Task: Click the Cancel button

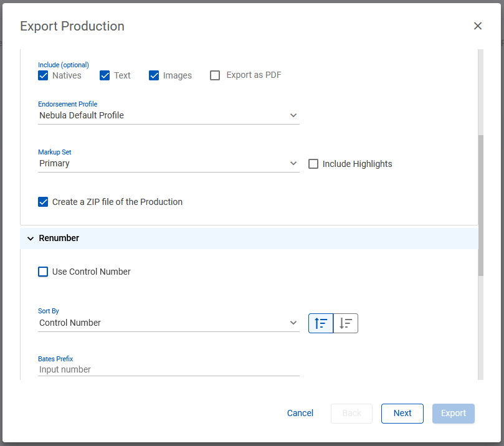Action: 300,413
